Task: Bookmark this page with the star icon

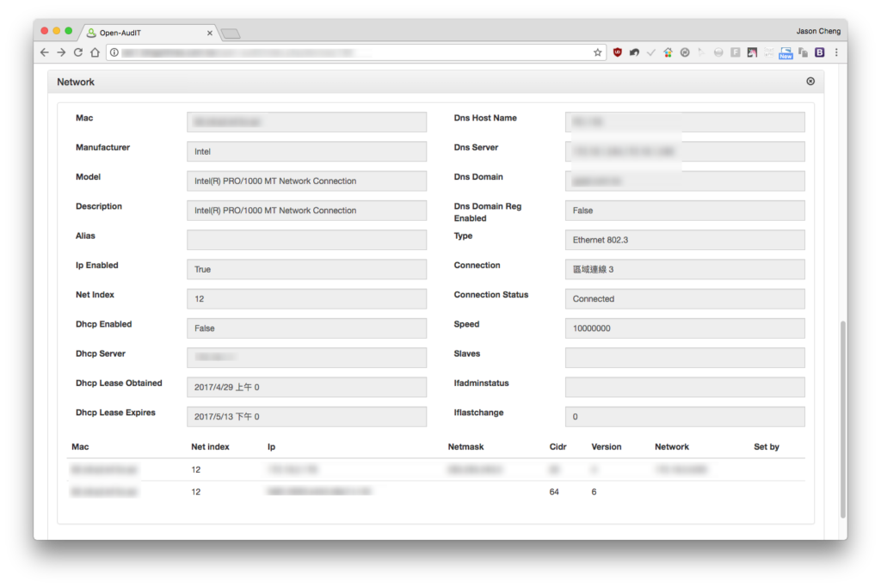Action: click(x=597, y=52)
